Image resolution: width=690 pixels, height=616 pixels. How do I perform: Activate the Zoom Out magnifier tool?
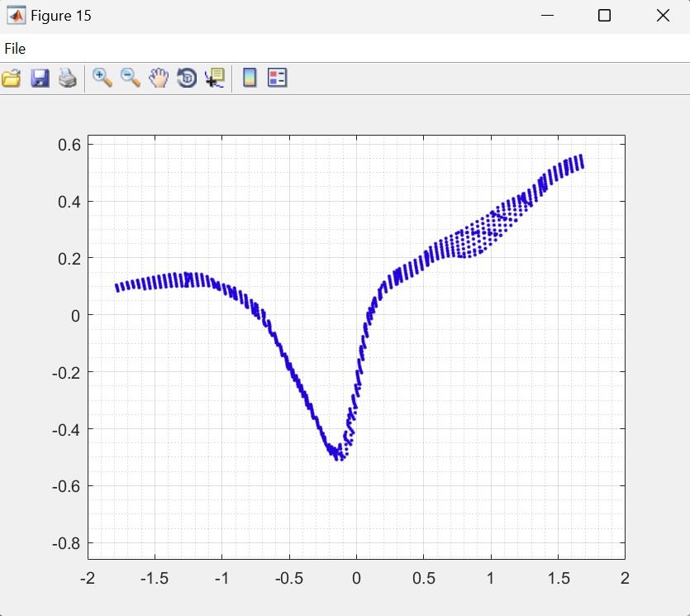tap(131, 79)
